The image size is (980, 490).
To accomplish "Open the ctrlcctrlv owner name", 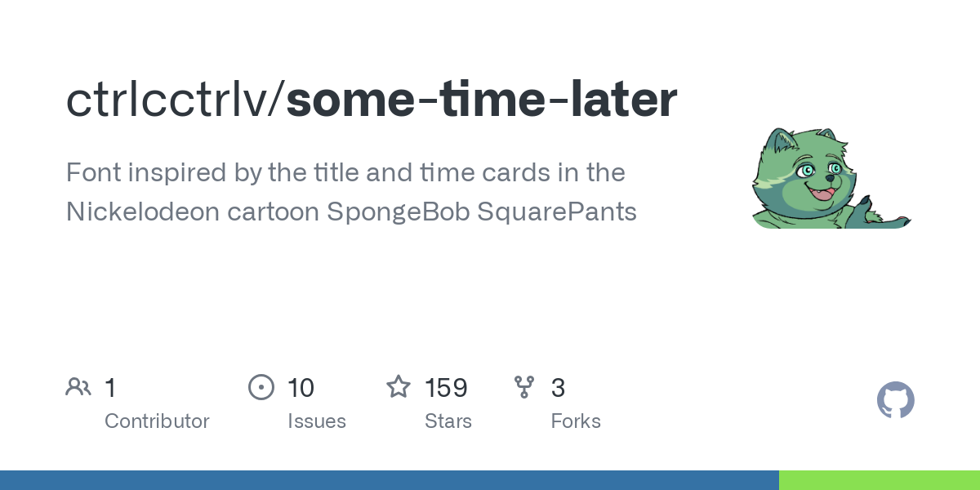I will pyautogui.click(x=173, y=100).
